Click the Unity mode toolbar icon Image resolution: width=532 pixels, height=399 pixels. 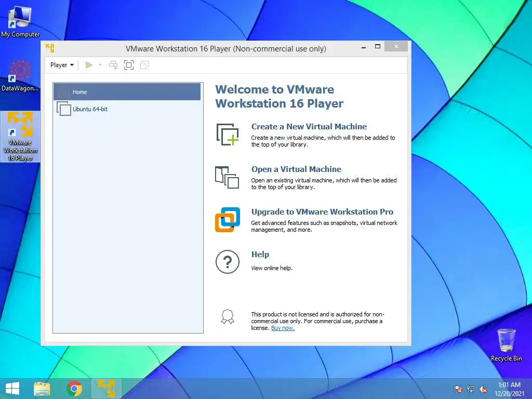144,65
